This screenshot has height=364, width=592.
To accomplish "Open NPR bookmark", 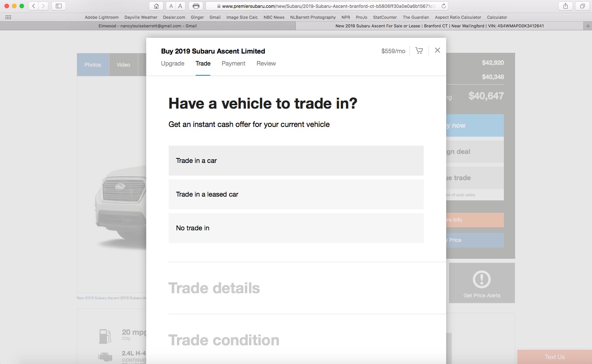I will click(x=346, y=17).
